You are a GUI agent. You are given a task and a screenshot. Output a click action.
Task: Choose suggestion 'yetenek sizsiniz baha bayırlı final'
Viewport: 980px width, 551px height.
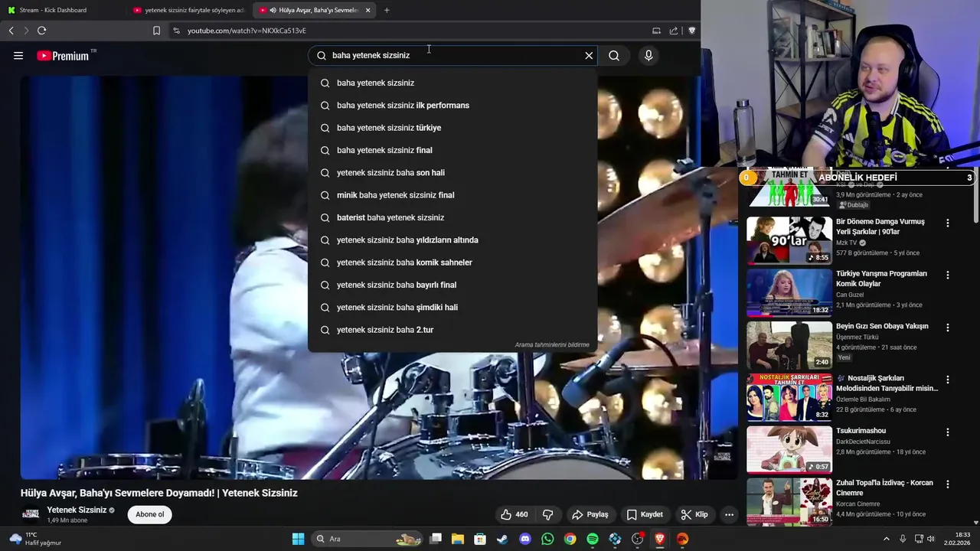click(452, 285)
